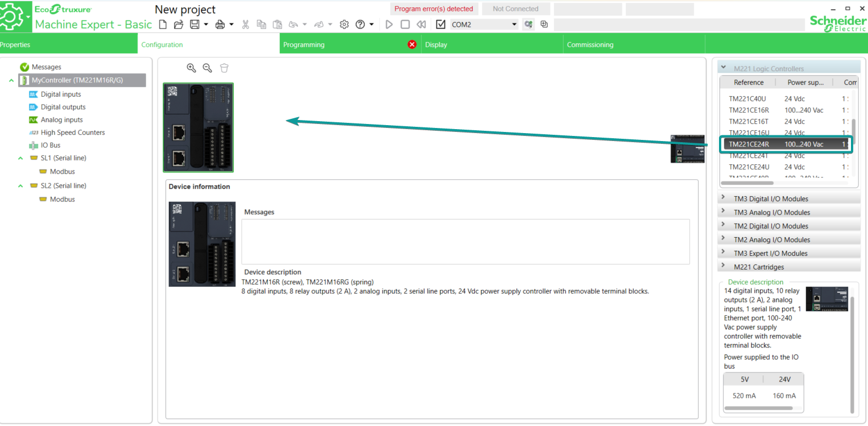The image size is (868, 426).
Task: Click the stop controller square icon
Action: 405,24
